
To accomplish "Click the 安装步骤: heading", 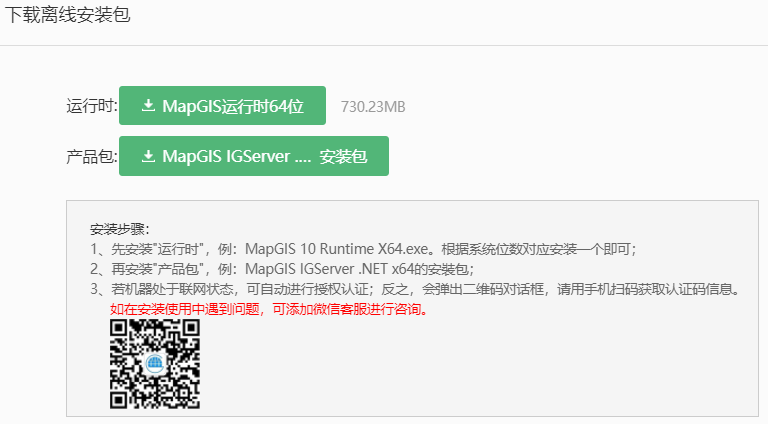I will tap(120, 229).
